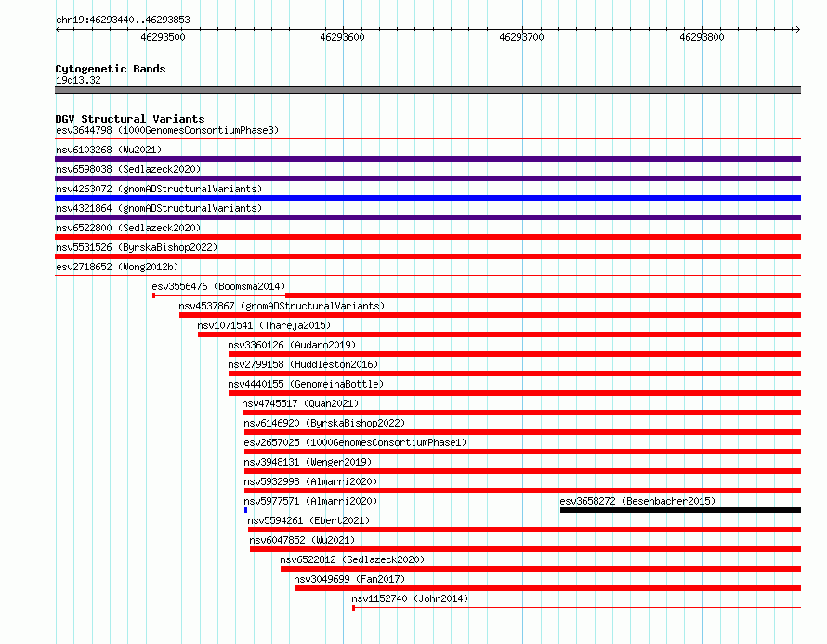
Task: Open nsv6146920 (ByrskaBishop2022) label
Action: click(324, 423)
